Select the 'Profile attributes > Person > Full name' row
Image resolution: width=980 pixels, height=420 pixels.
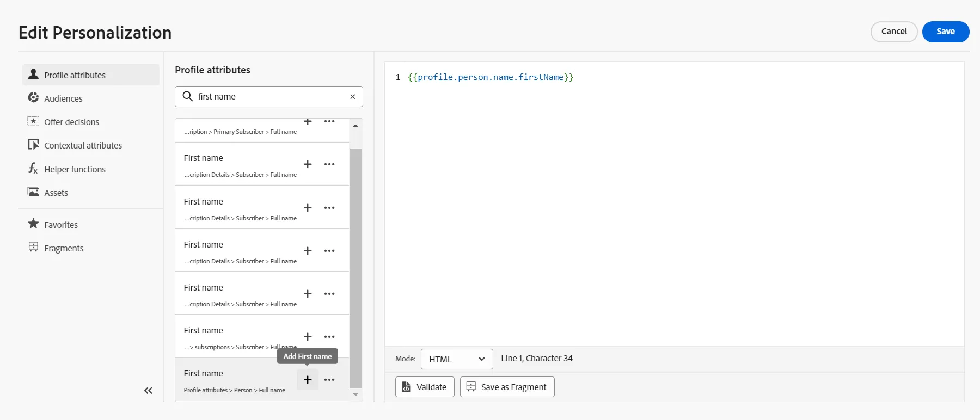(x=262, y=380)
